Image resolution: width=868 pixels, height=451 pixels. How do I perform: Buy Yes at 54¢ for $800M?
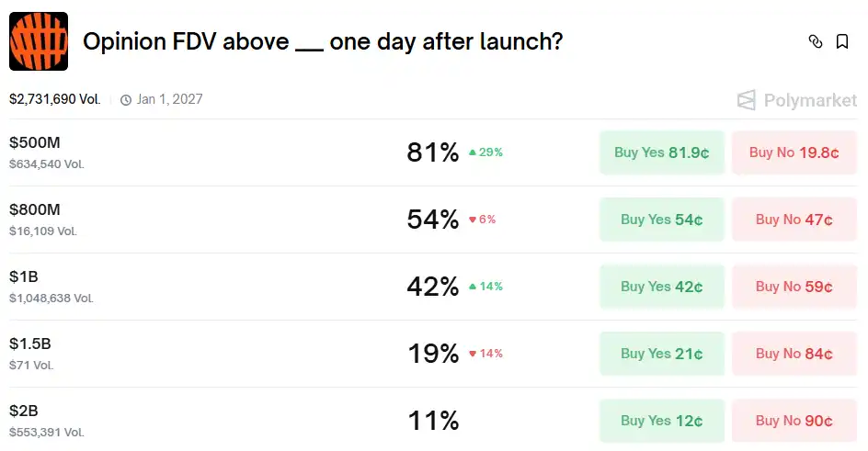click(x=661, y=220)
